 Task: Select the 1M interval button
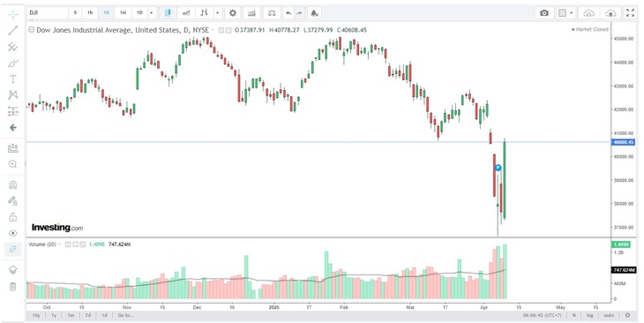(x=123, y=12)
